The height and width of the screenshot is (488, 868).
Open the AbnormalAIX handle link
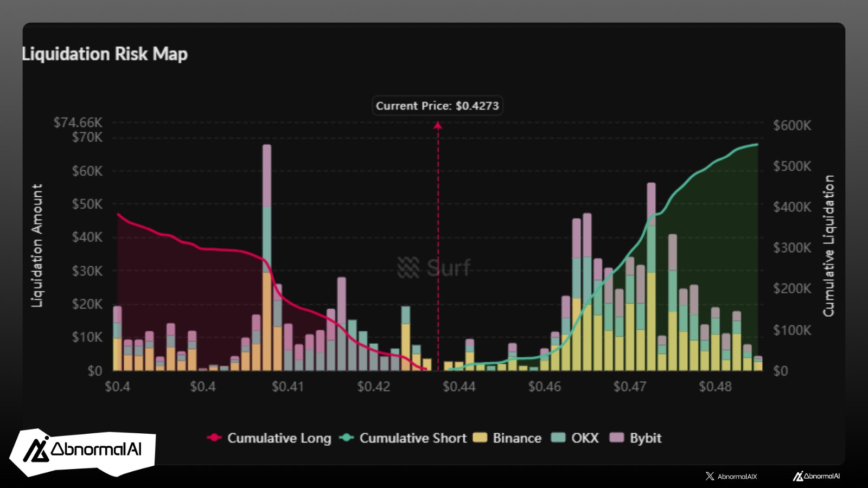737,477
